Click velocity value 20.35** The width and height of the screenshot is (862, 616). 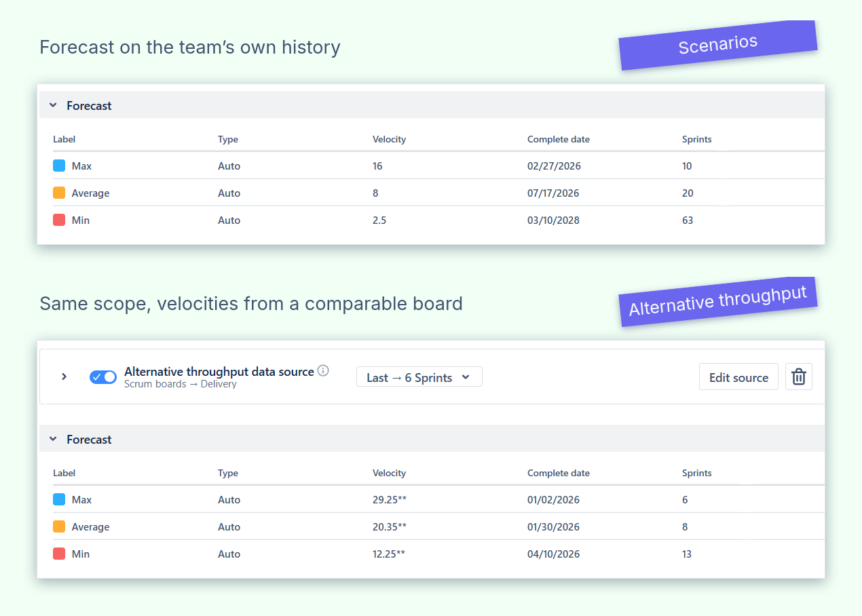point(390,526)
